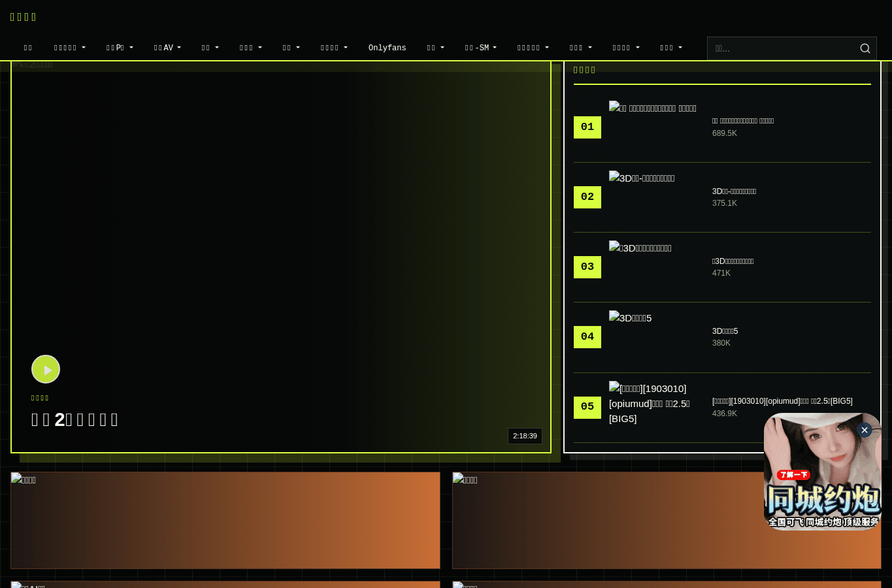This screenshot has height=588, width=892.
Task: Go to homepage via green site logo
Action: pos(24,17)
